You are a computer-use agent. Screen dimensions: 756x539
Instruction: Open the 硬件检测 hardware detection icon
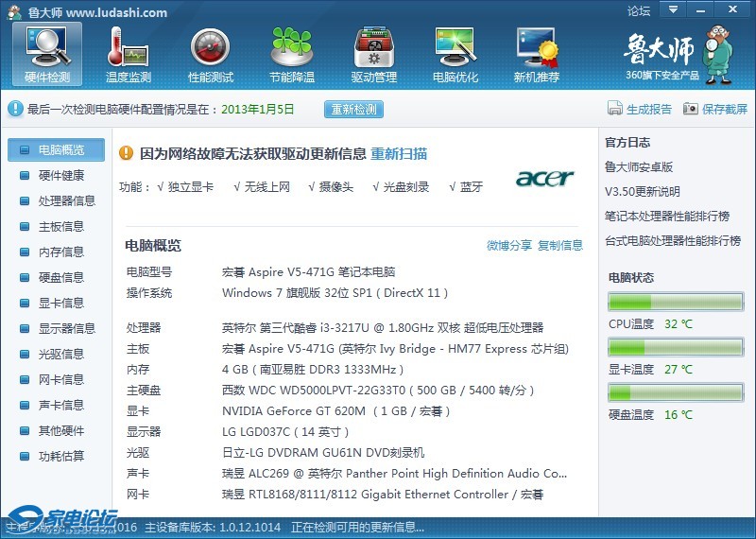click(47, 54)
